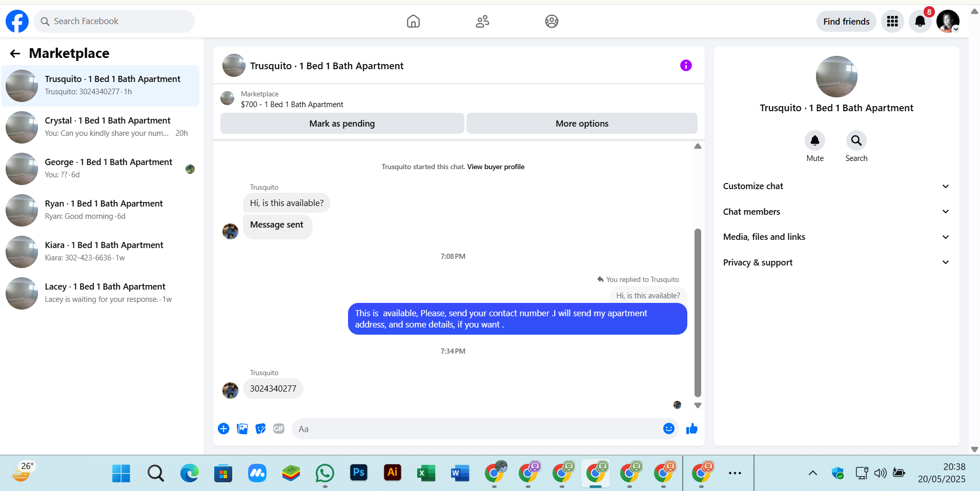Open the George conversation in the list
The height and width of the screenshot is (491, 980).
[100, 169]
